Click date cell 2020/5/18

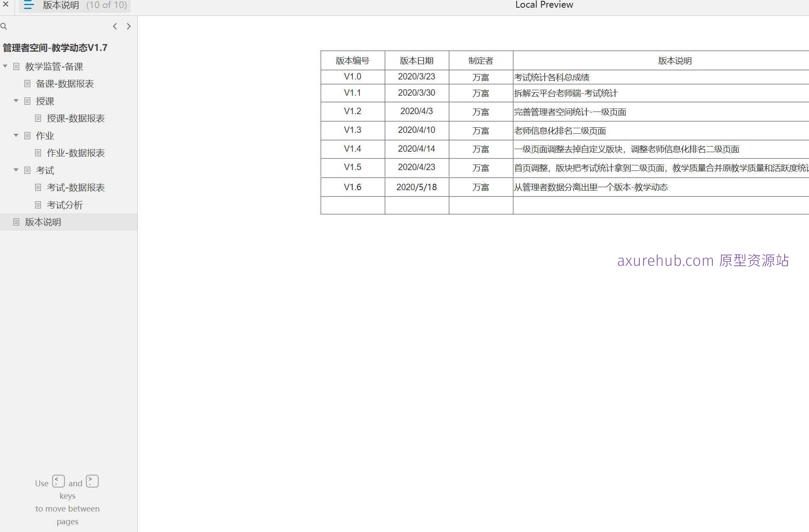tap(417, 187)
